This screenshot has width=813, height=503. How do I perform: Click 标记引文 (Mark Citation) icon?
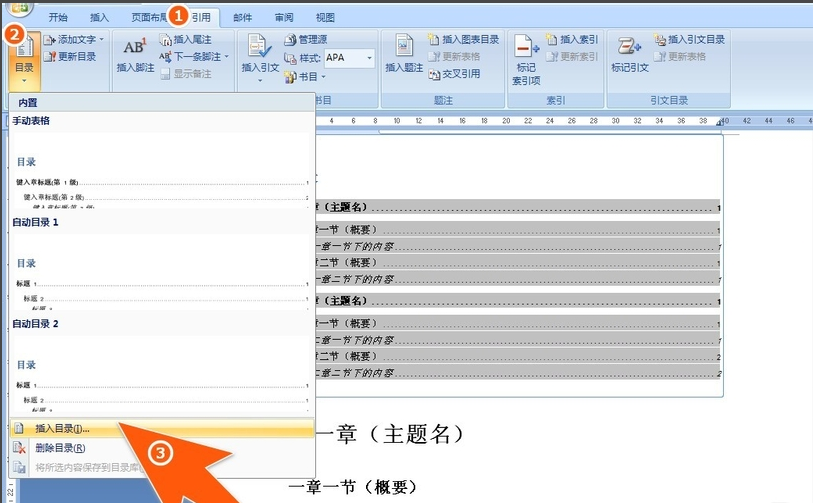629,47
